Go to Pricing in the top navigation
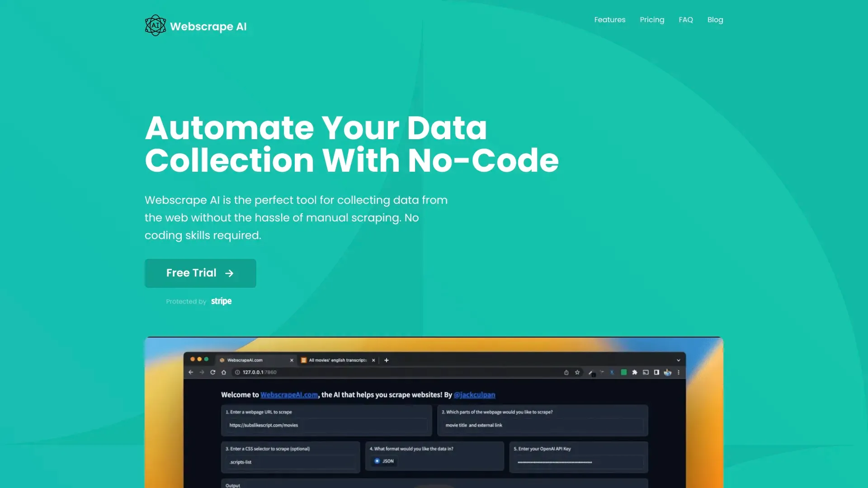 652,20
